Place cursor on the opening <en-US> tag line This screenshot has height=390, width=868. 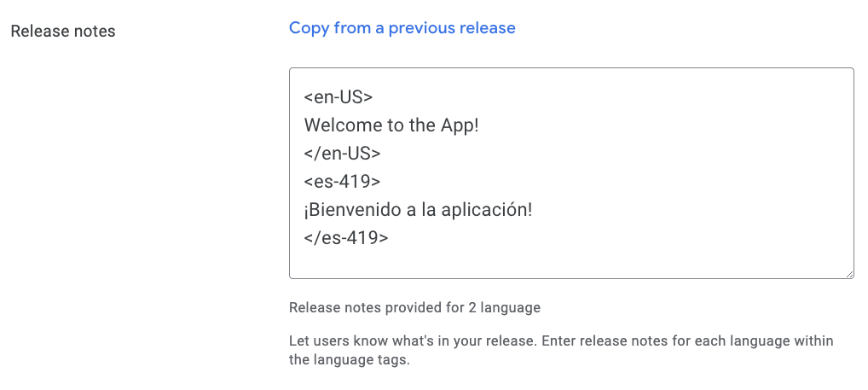[x=339, y=97]
